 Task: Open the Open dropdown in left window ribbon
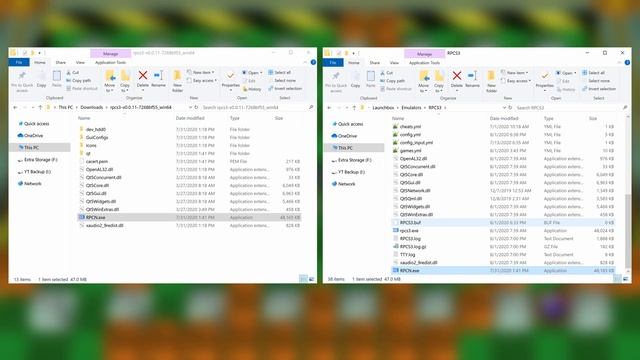[x=252, y=73]
